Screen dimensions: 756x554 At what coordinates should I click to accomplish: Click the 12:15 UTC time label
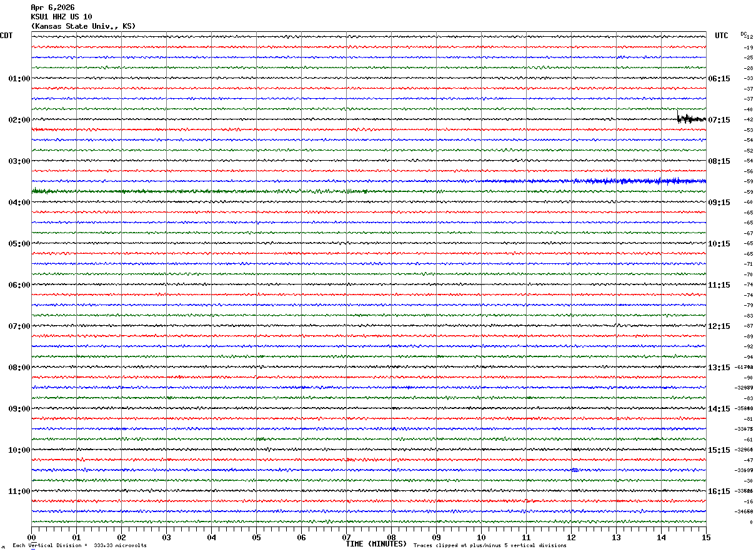coord(719,326)
